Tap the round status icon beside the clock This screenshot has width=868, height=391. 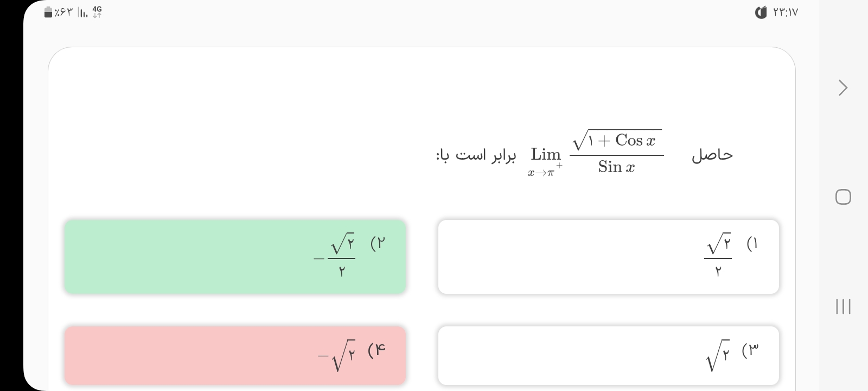pyautogui.click(x=761, y=12)
